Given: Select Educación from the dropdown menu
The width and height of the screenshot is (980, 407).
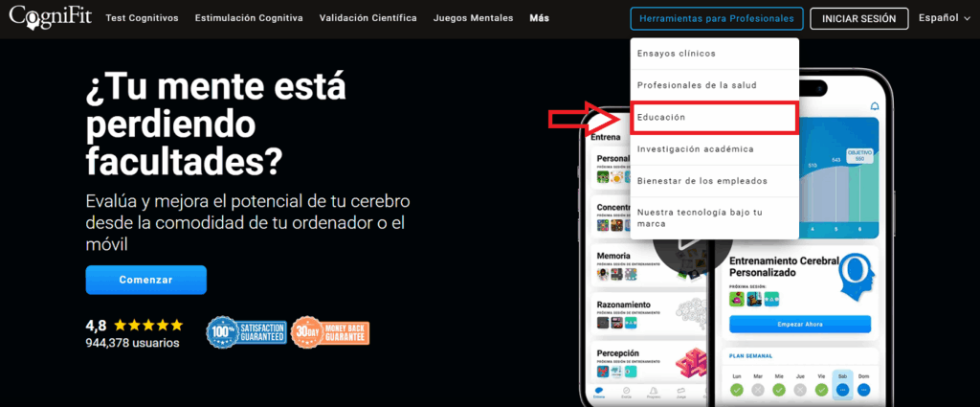Looking at the screenshot, I should (x=714, y=117).
